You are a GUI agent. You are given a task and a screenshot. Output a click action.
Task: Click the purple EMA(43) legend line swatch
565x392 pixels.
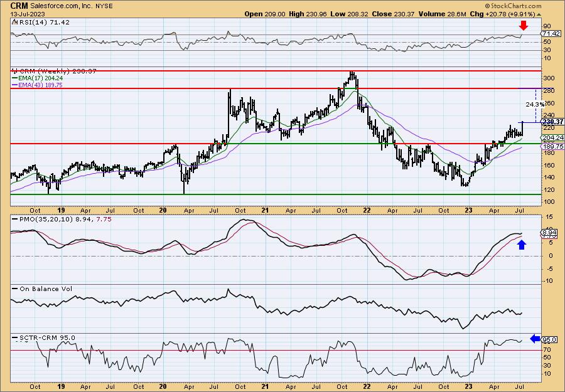coord(14,85)
